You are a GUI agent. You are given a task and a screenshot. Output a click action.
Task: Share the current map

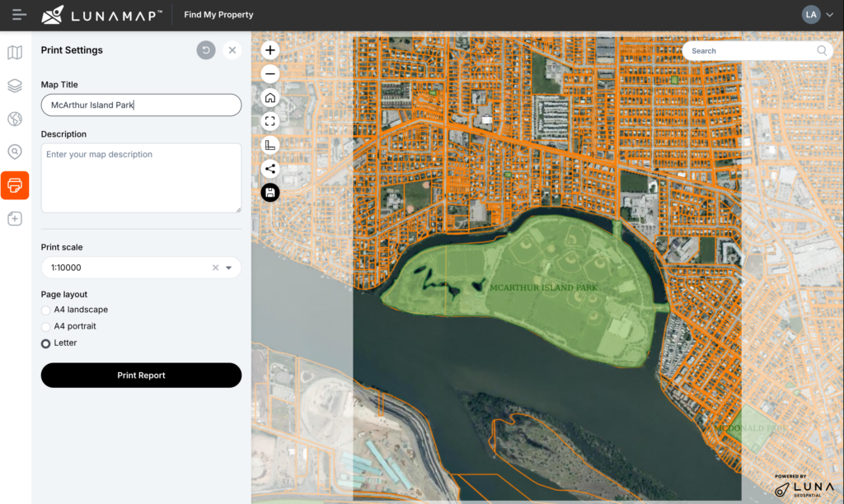[x=270, y=169]
